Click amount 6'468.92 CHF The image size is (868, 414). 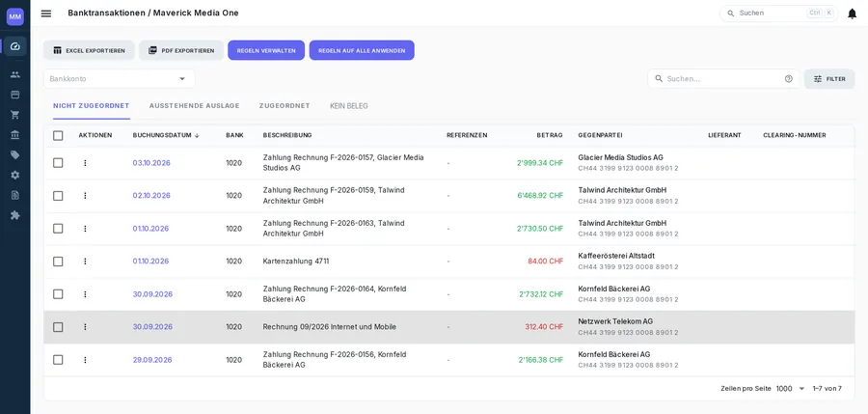click(540, 196)
